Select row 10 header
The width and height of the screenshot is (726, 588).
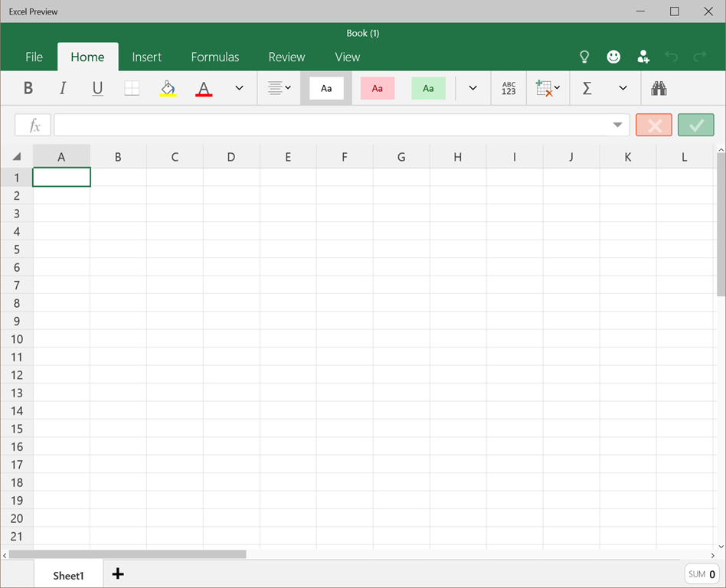point(17,339)
